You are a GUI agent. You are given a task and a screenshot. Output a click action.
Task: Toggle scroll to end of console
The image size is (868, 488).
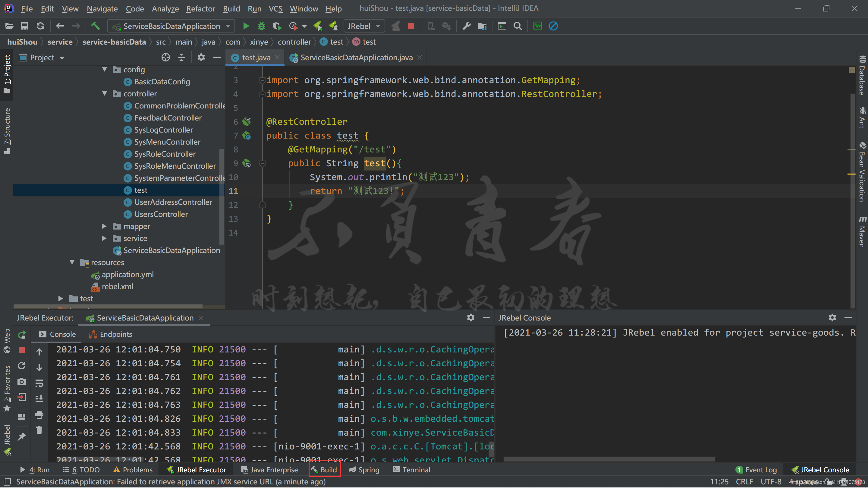click(x=39, y=399)
